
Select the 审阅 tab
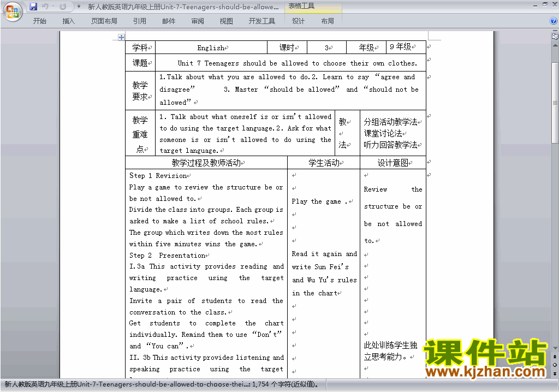(198, 21)
